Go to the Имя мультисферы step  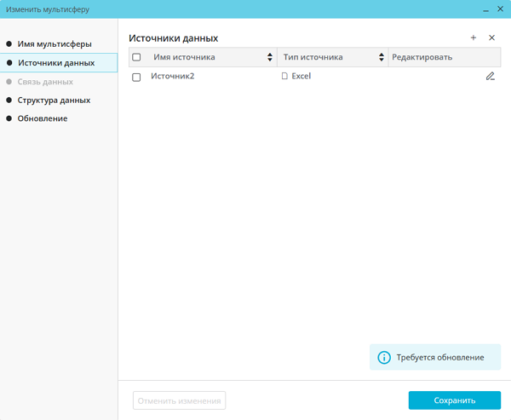55,43
